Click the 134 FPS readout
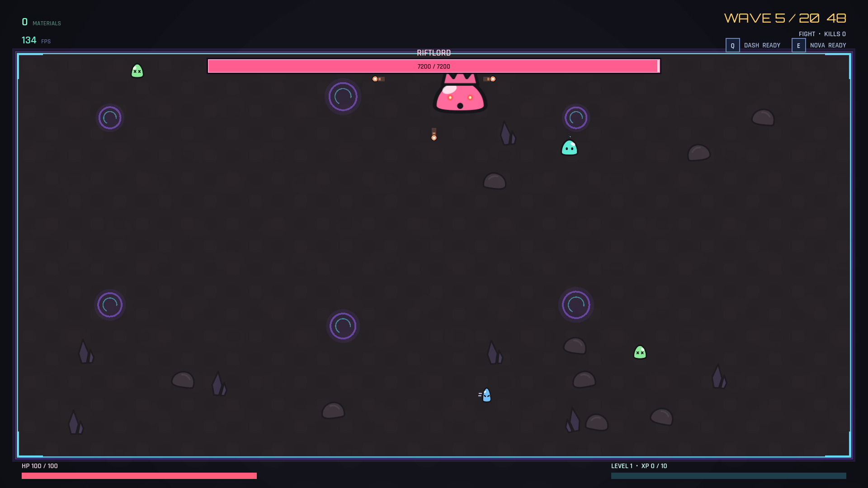 tap(36, 40)
